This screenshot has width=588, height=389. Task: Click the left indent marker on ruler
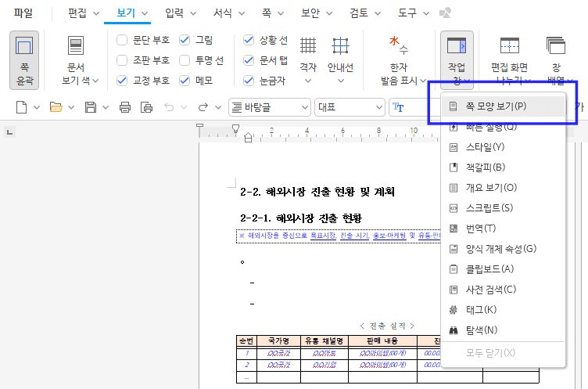tap(248, 138)
